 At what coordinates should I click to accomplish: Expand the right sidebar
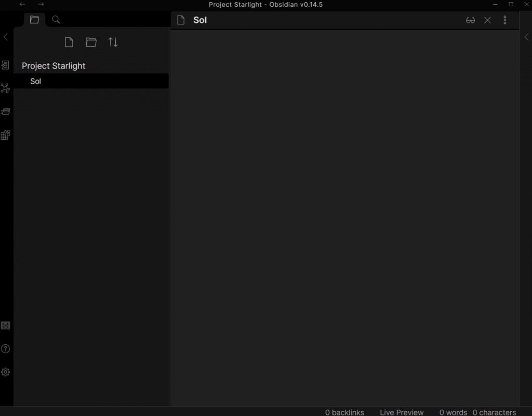[526, 37]
